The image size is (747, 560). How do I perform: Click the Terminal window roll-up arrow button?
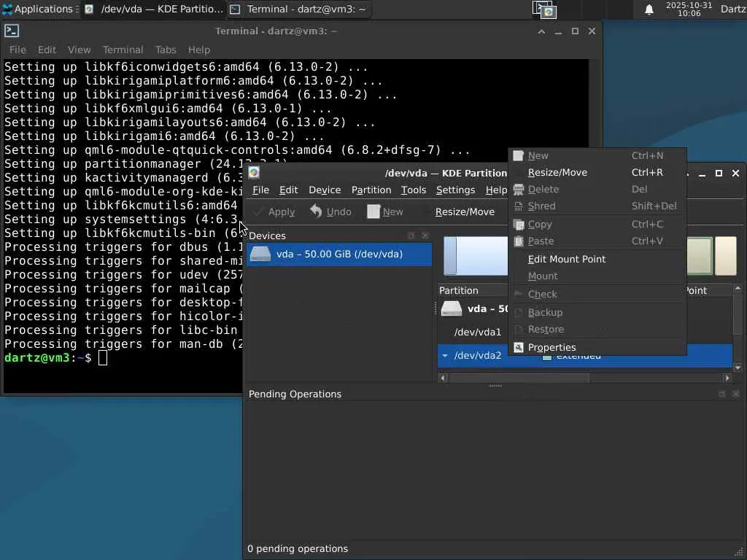click(x=542, y=31)
